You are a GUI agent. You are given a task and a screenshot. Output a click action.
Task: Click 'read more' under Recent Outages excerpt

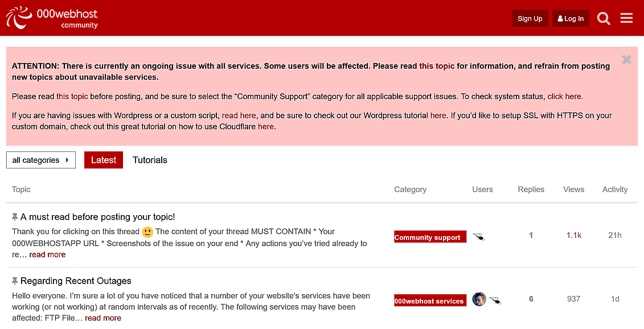pos(103,318)
